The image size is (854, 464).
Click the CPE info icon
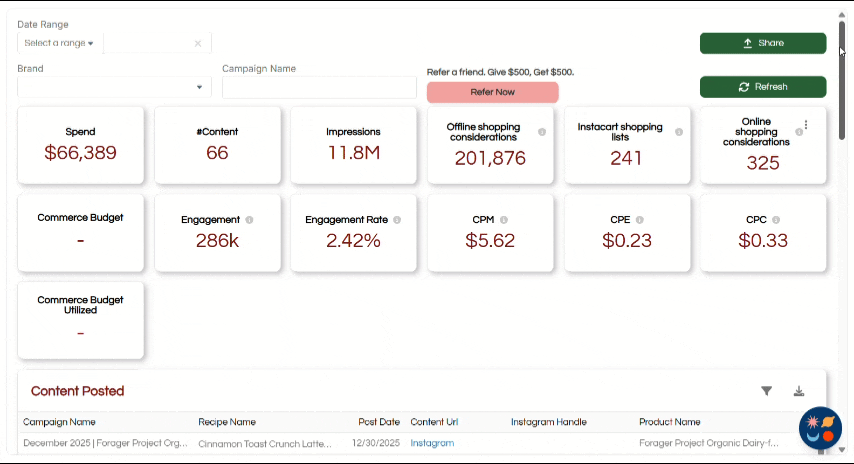click(x=639, y=219)
